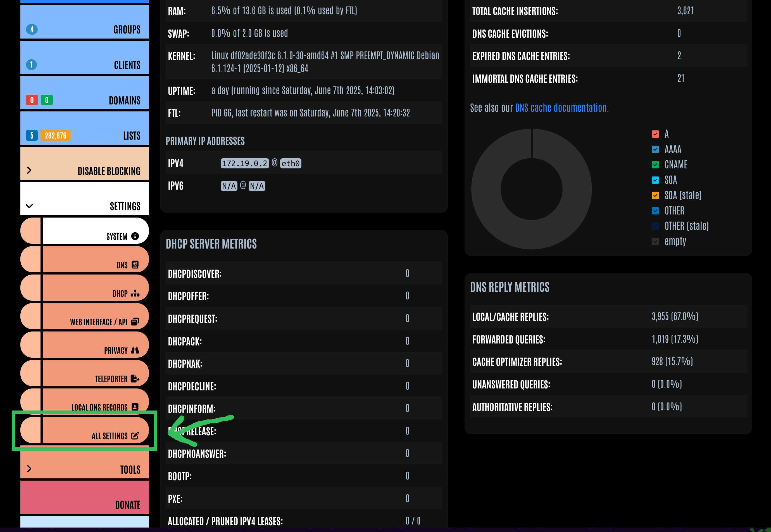771x532 pixels.
Task: Open the DHCP settings submenu item
Action: (84, 288)
